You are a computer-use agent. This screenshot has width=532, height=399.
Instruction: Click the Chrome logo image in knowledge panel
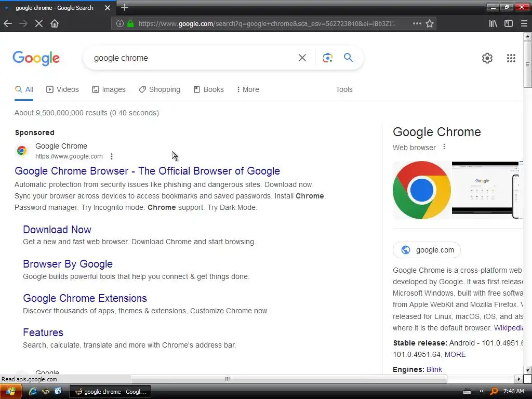click(x=422, y=190)
